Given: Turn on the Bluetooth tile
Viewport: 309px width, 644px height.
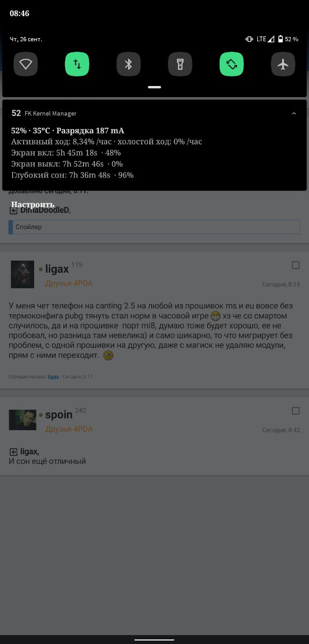Looking at the screenshot, I should (x=129, y=64).
